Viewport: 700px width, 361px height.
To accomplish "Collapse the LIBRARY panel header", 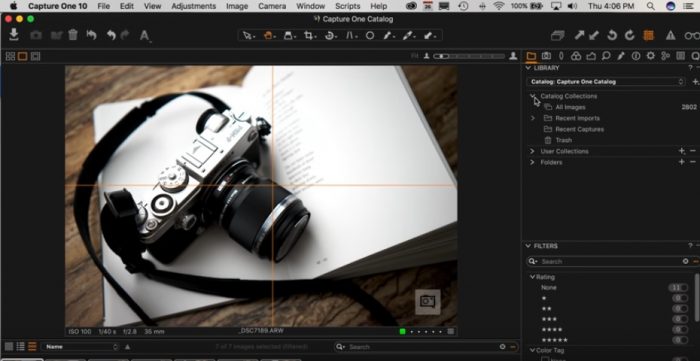I will tap(528, 68).
